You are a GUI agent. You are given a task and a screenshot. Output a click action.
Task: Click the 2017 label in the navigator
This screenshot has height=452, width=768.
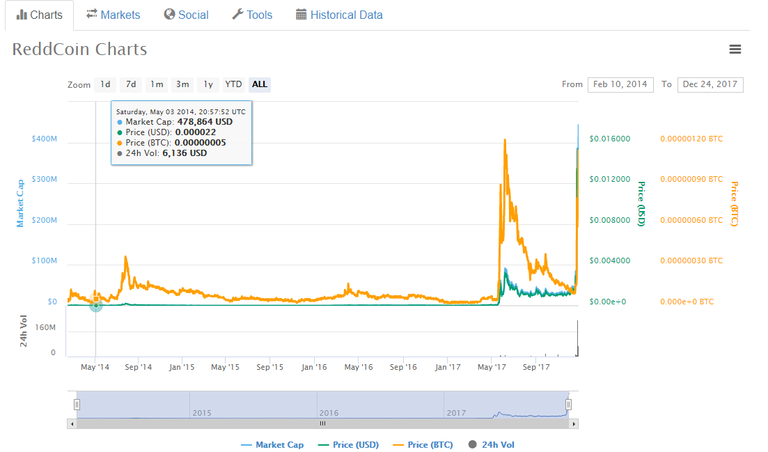pos(456,413)
